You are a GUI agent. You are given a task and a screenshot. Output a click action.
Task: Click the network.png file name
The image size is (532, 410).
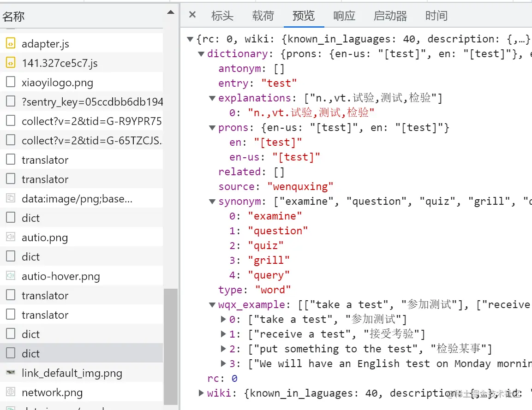pyautogui.click(x=52, y=392)
